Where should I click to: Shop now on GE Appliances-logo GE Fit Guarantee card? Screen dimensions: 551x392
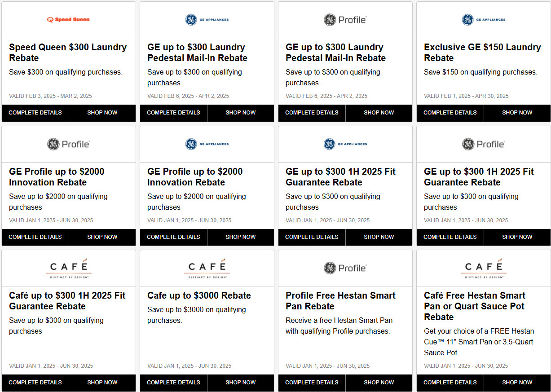(379, 237)
